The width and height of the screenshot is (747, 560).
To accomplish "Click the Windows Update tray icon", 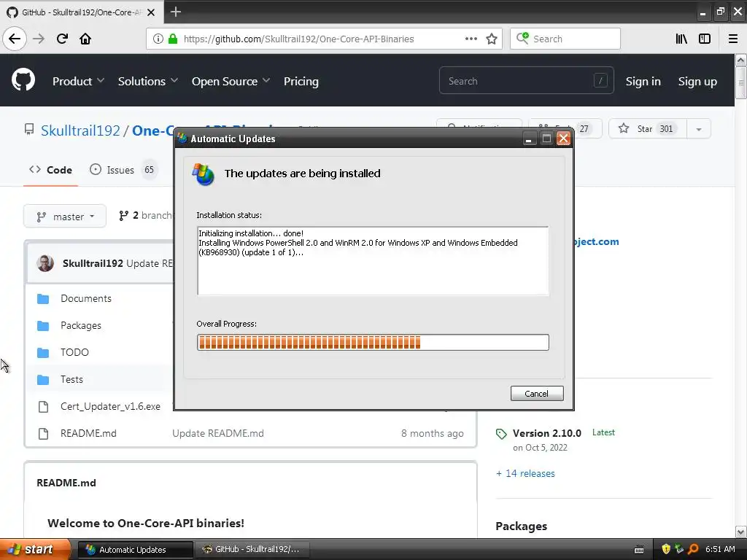I will pos(679,549).
